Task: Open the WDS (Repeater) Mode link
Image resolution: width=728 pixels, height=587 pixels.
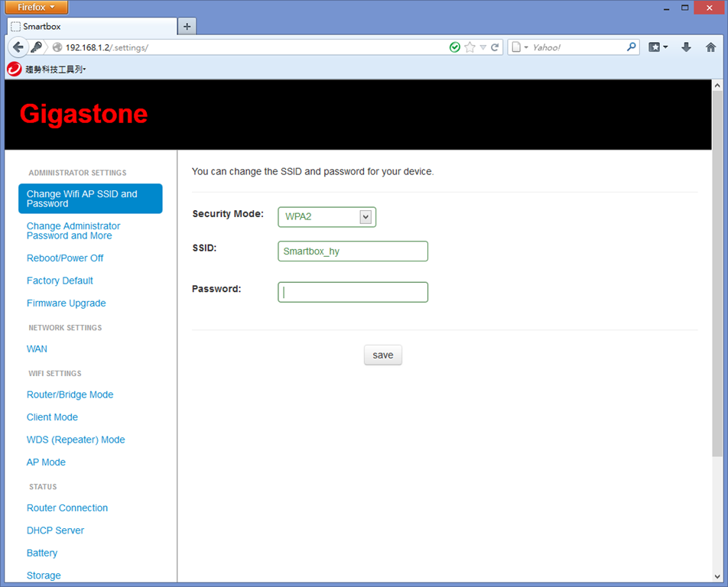Action: pyautogui.click(x=76, y=439)
